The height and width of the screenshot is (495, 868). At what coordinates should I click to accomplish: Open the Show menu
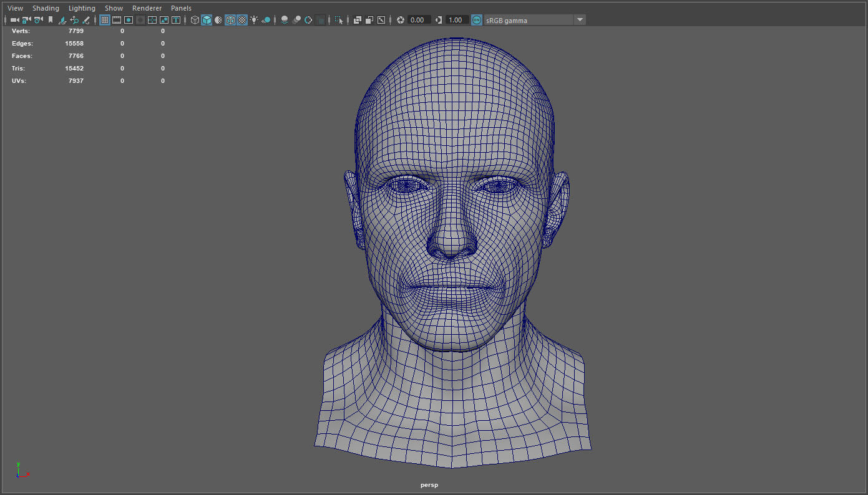[114, 8]
